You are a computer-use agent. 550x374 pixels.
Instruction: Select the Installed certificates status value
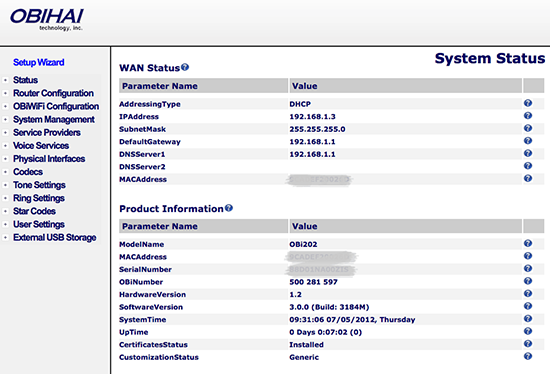point(306,345)
